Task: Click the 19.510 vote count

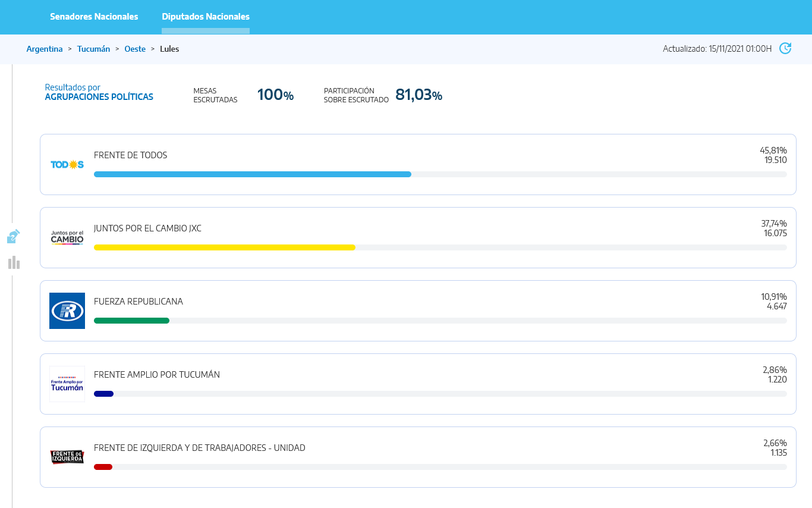Action: click(x=776, y=160)
